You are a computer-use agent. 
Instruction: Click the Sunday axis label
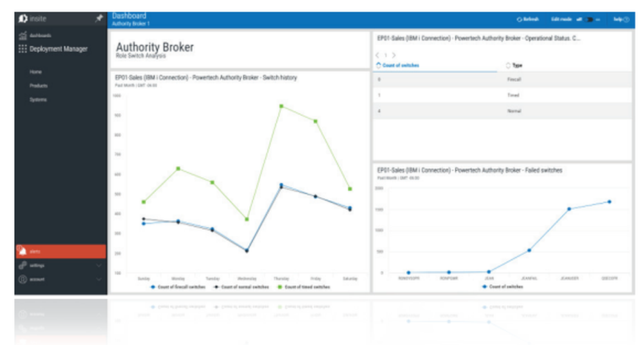(x=144, y=279)
